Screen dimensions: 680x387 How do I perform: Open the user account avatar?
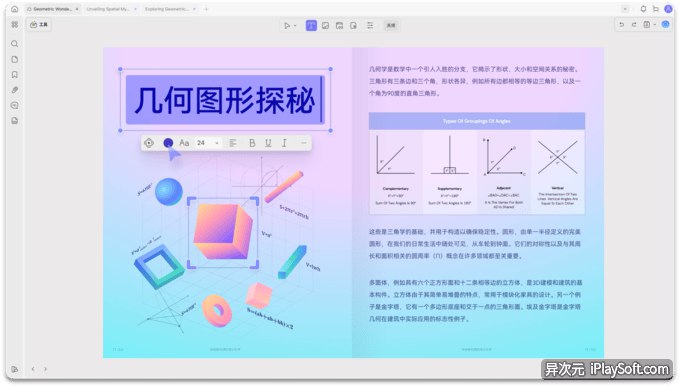coord(668,9)
